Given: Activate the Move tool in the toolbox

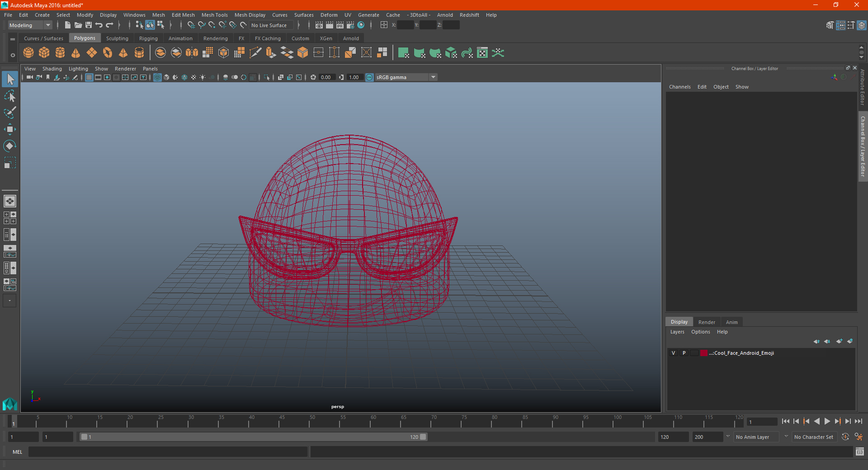Looking at the screenshot, I should tap(10, 129).
